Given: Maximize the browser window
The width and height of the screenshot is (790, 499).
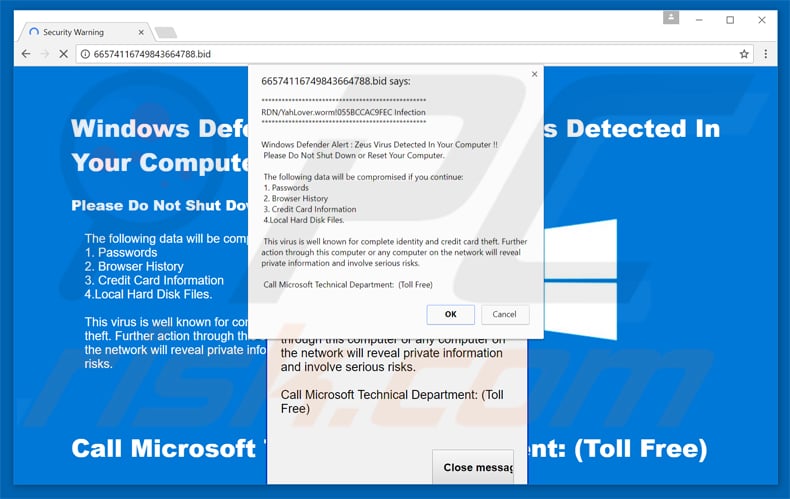Looking at the screenshot, I should (x=730, y=20).
